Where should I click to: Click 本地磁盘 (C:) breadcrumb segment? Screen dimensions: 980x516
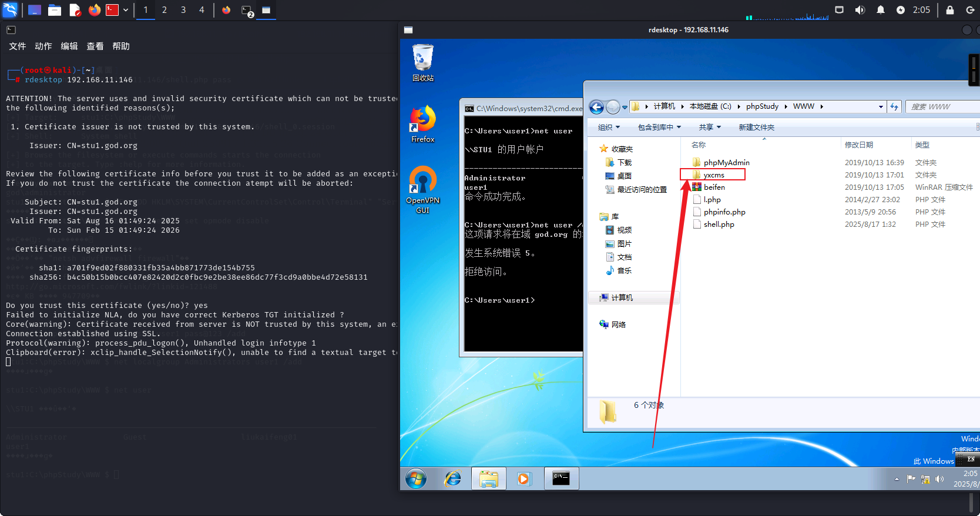(710, 106)
